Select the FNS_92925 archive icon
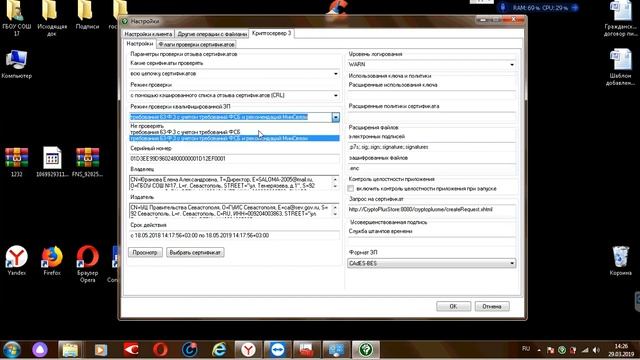Screen dimensions: 640x360 [87, 162]
